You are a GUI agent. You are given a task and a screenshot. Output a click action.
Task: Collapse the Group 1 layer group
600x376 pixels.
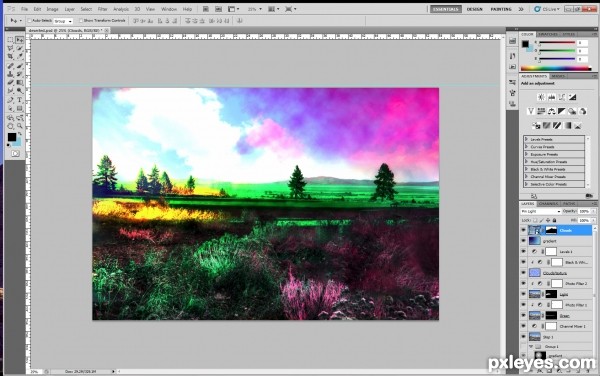coord(531,347)
